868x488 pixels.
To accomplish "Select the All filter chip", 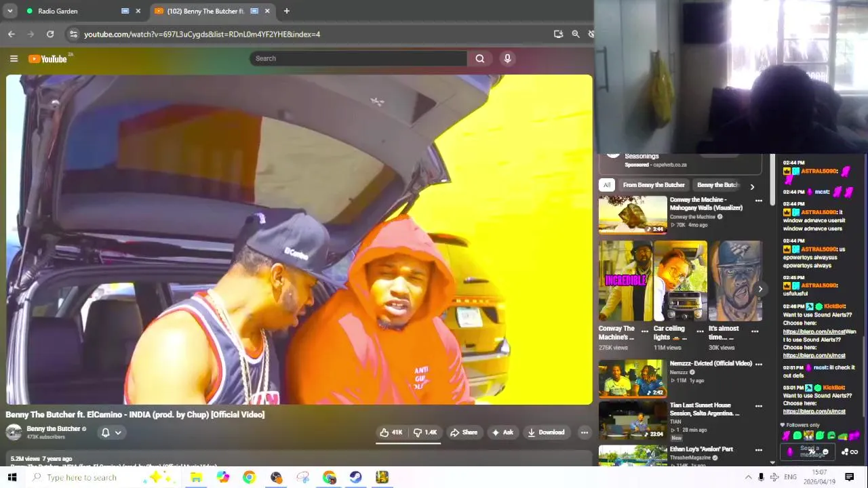I will pos(607,185).
